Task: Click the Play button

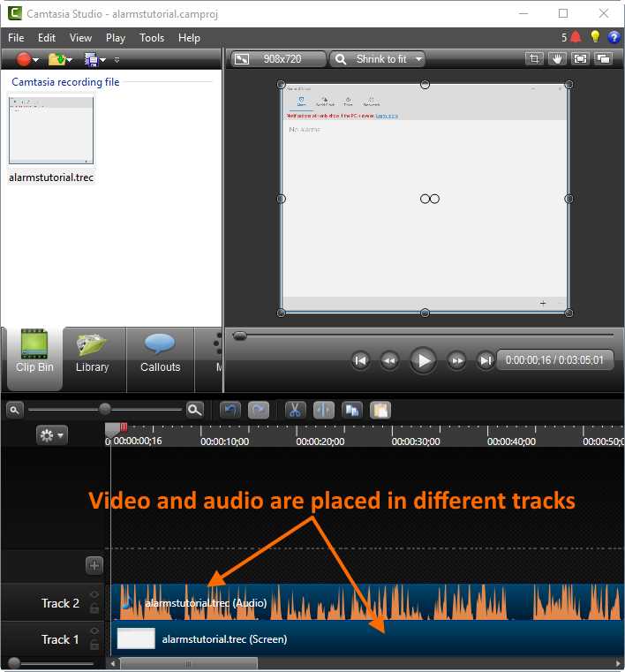Action: pos(423,360)
